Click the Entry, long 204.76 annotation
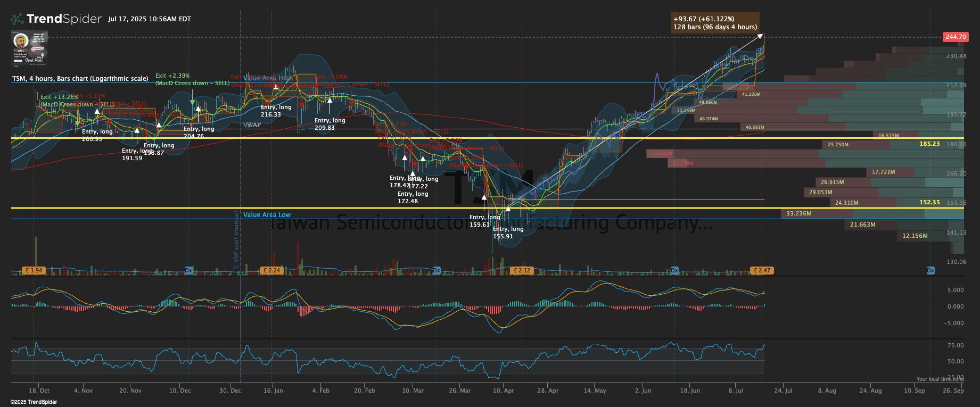This screenshot has height=407, width=980. click(x=199, y=132)
